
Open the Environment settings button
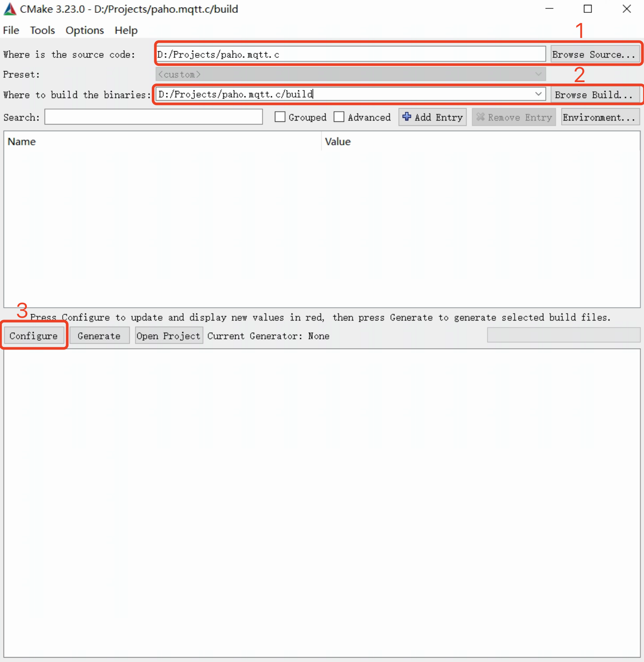pyautogui.click(x=600, y=117)
